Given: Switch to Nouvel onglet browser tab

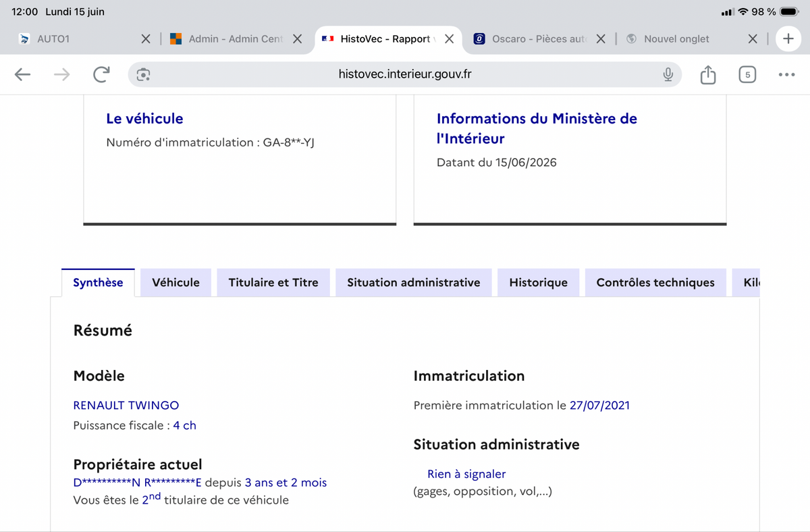Looking at the screenshot, I should pyautogui.click(x=676, y=39).
